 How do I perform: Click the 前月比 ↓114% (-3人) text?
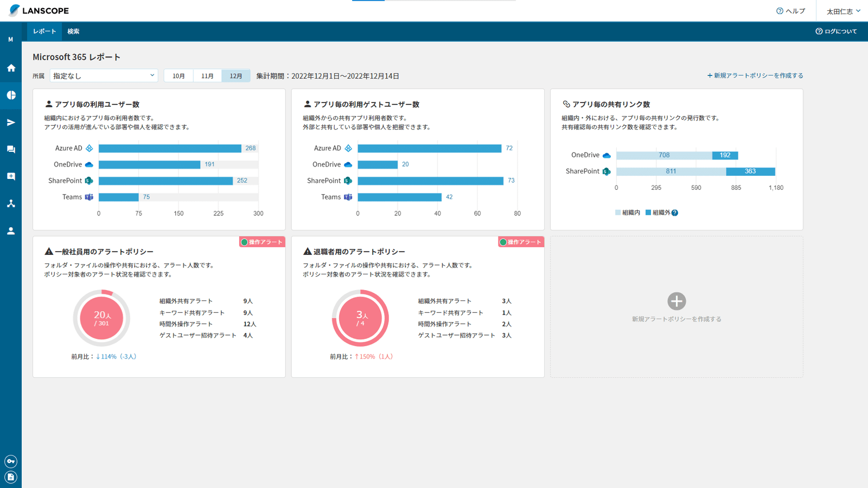pos(104,357)
